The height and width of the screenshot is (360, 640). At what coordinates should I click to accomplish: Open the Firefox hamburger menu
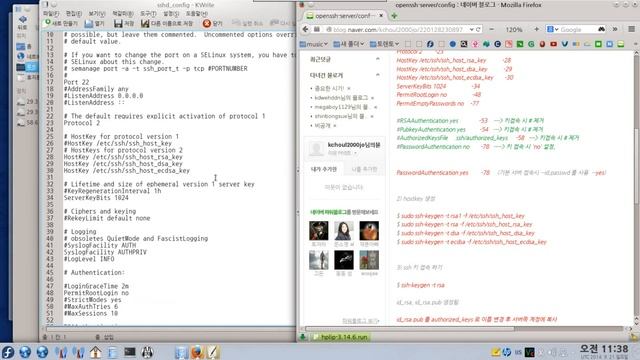point(631,29)
